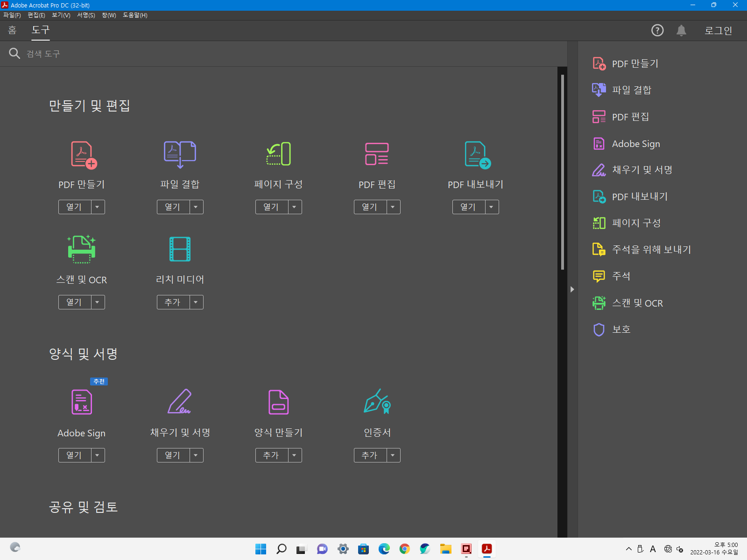Click the 인증서 certificate pen icon
747x560 pixels.
click(377, 401)
